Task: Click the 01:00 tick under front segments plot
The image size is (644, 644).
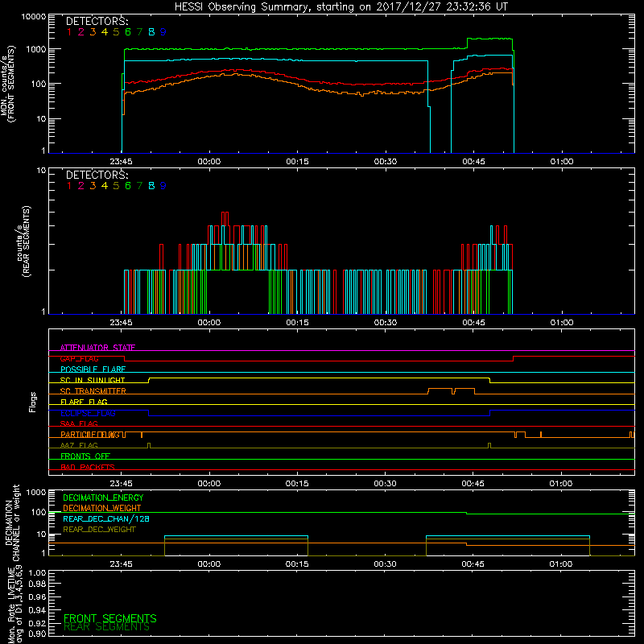Action: click(561, 162)
